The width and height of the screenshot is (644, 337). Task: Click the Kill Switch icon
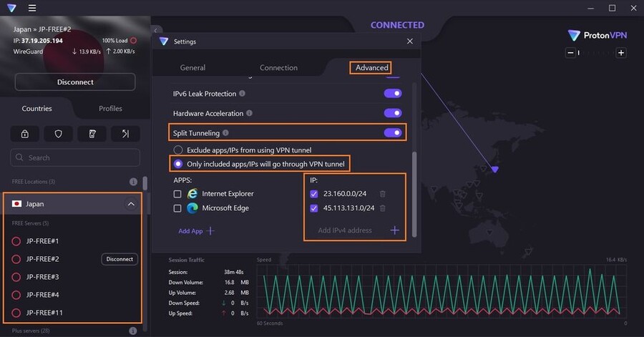92,134
